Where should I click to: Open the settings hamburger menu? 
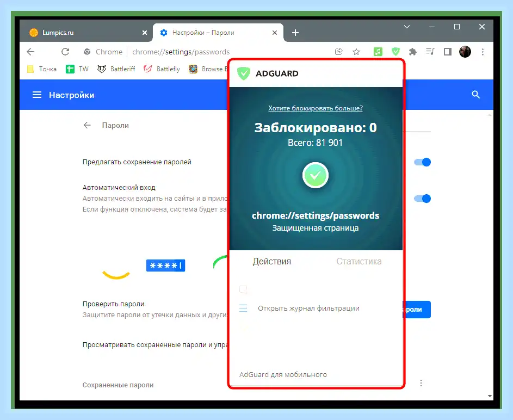coord(37,95)
